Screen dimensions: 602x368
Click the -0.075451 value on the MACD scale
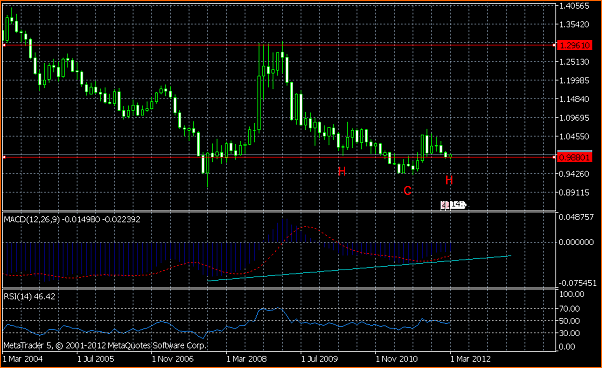pyautogui.click(x=577, y=283)
